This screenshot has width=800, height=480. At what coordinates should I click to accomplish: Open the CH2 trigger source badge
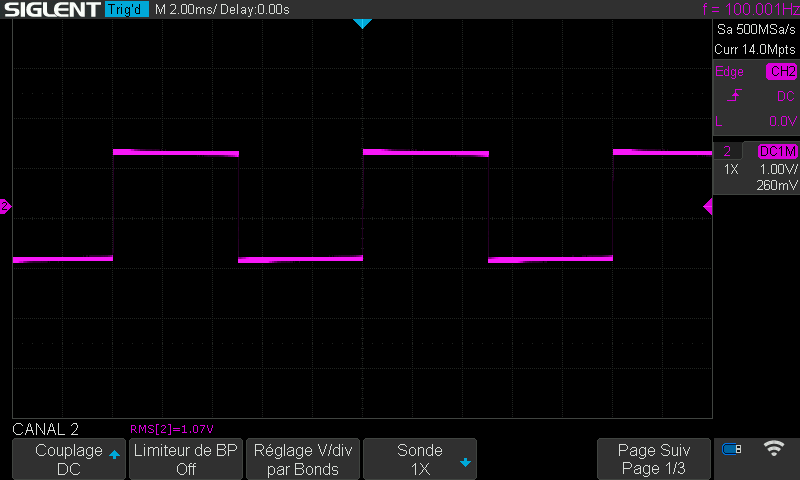pyautogui.click(x=781, y=72)
